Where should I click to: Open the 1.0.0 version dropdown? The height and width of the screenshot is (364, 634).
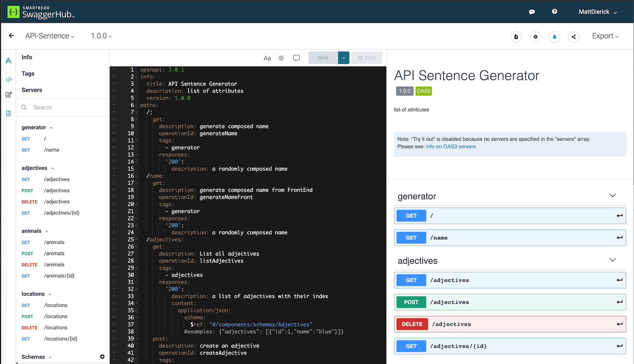[101, 36]
